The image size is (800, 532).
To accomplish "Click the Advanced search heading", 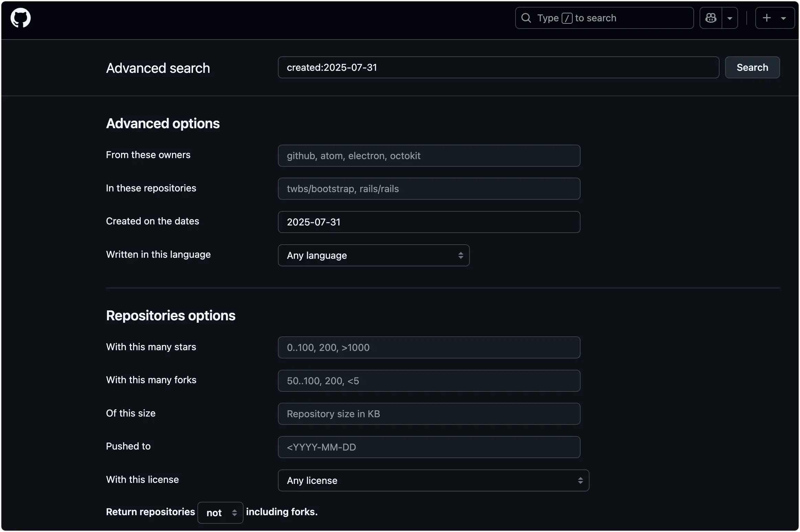I will [158, 68].
